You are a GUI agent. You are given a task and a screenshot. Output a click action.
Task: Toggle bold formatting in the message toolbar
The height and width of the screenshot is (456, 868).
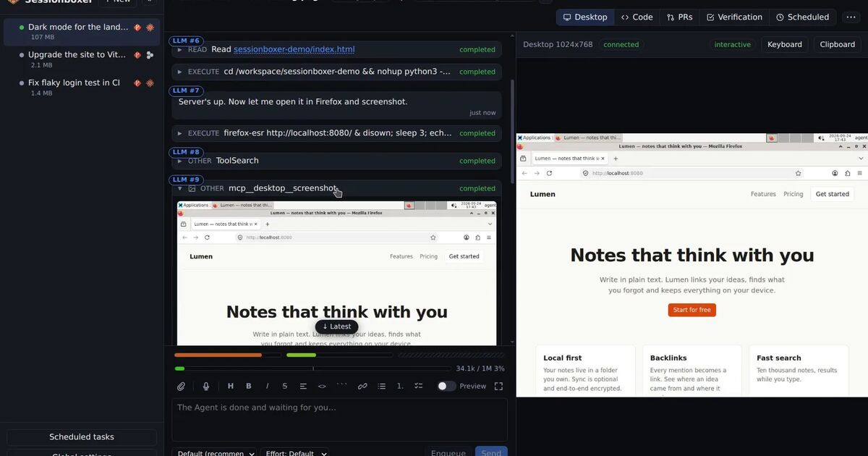[249, 387]
